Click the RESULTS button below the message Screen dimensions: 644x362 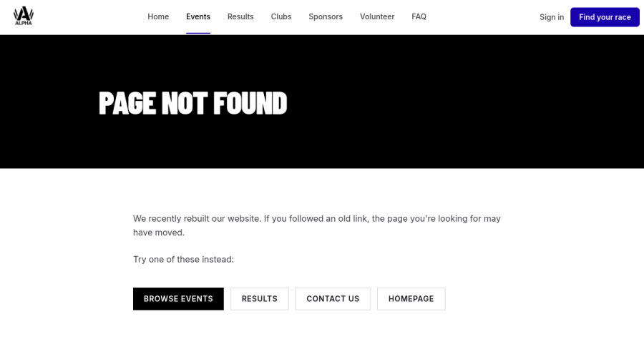(259, 299)
